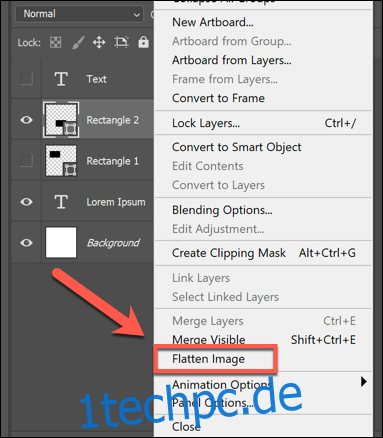The height and width of the screenshot is (438, 383).
Task: Click the lock all padlock icon
Action: (x=143, y=42)
